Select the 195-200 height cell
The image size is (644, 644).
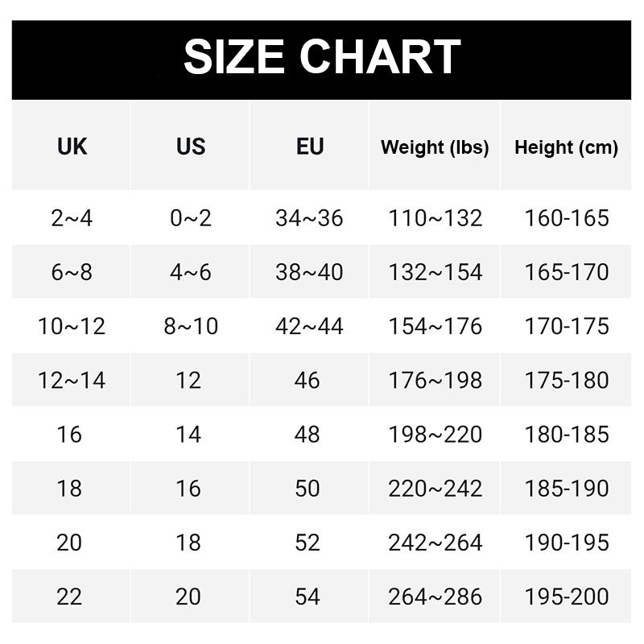click(567, 597)
